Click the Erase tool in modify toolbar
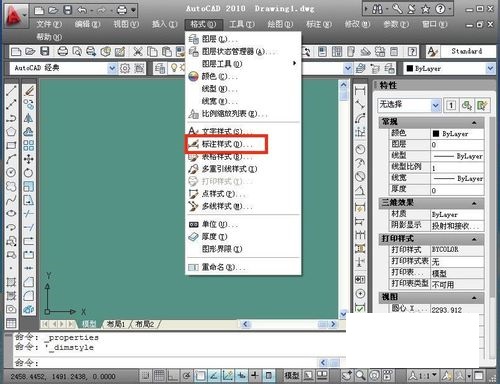This screenshot has width=500, height=384. (x=29, y=90)
